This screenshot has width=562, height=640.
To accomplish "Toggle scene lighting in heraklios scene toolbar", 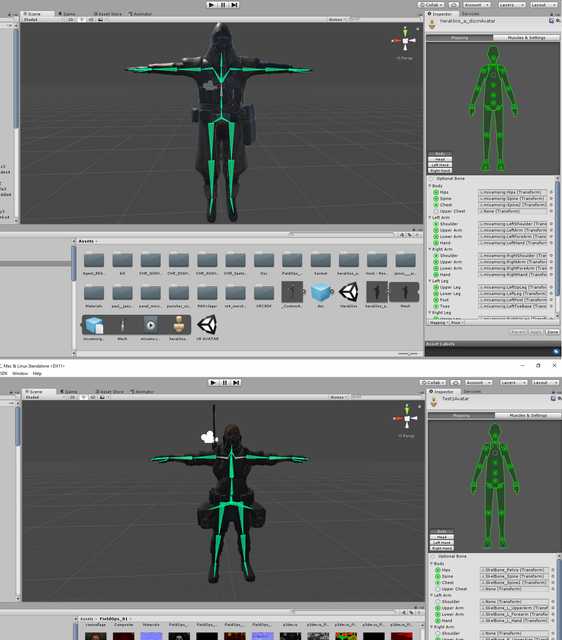I will click(x=82, y=19).
